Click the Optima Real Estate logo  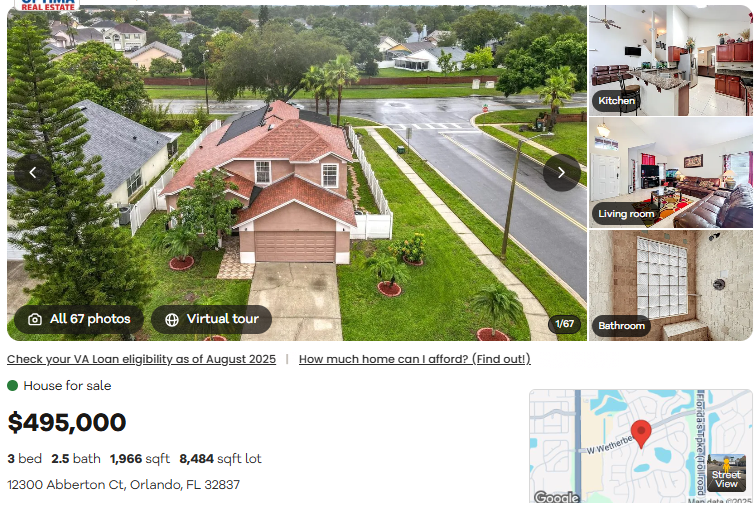click(x=47, y=5)
